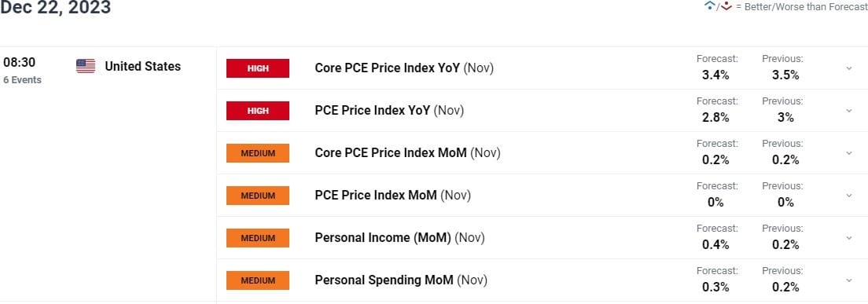Click the HIGH badge for PCE Price Index YoY

tap(257, 111)
